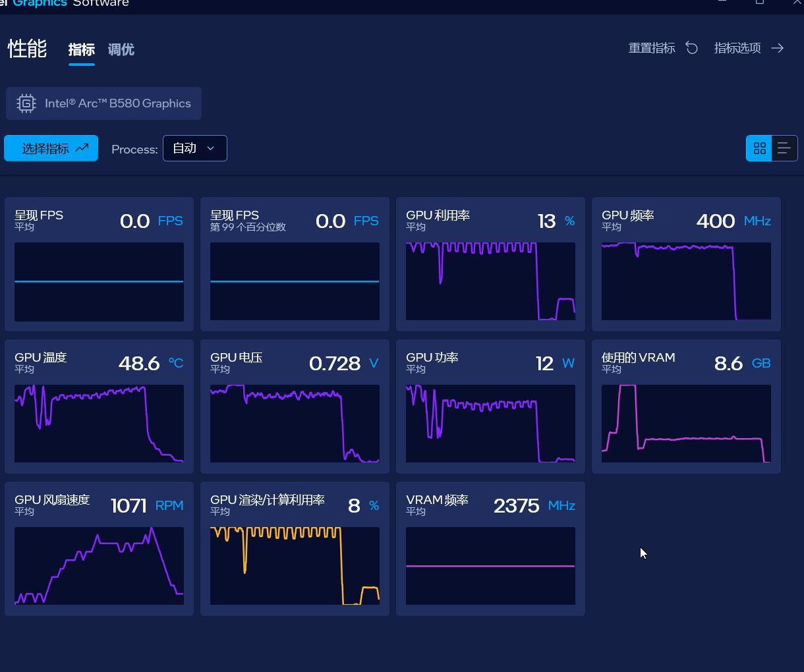Click the GPU 渲染/计算利用率 title text
This screenshot has height=672, width=804.
(x=268, y=500)
